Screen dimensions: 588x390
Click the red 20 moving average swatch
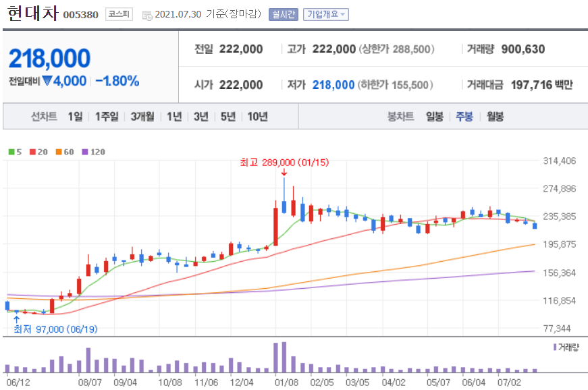[32, 152]
